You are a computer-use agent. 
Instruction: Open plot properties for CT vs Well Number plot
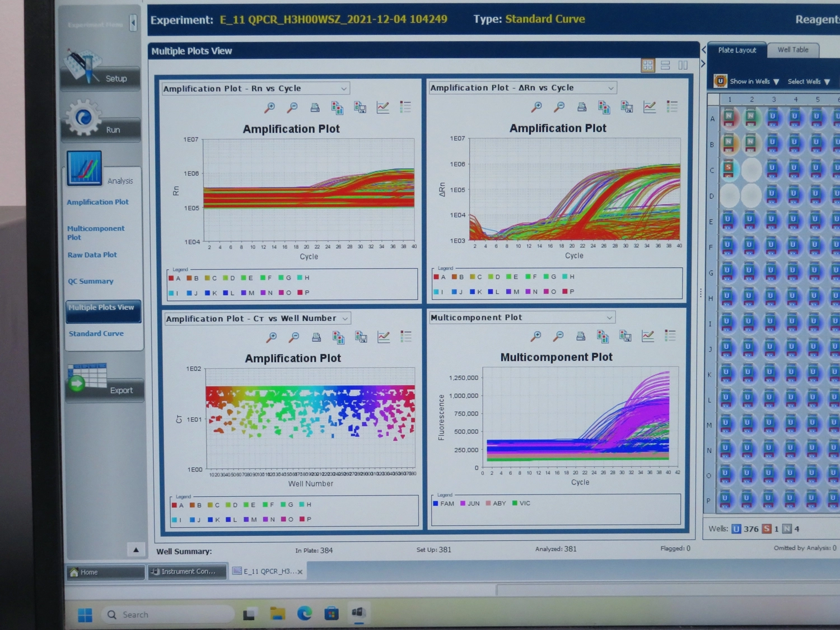[x=384, y=337]
